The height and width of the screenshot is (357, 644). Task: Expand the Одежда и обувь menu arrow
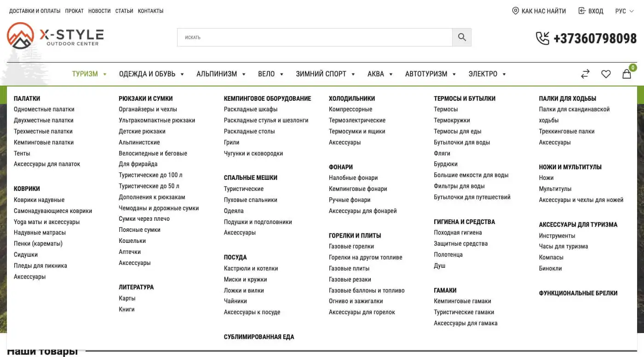(182, 74)
